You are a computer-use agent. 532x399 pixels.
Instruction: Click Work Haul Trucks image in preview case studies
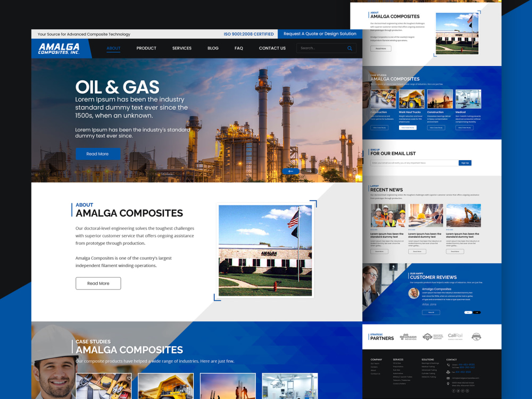point(412,99)
